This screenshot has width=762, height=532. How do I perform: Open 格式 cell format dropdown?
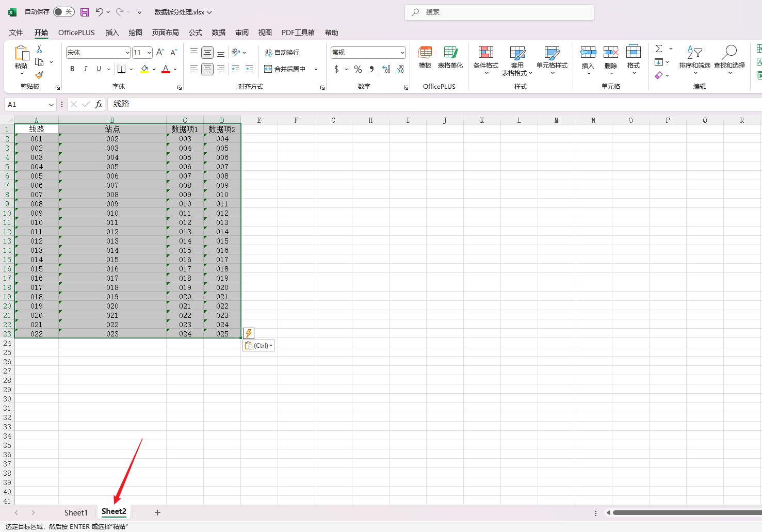pos(634,60)
